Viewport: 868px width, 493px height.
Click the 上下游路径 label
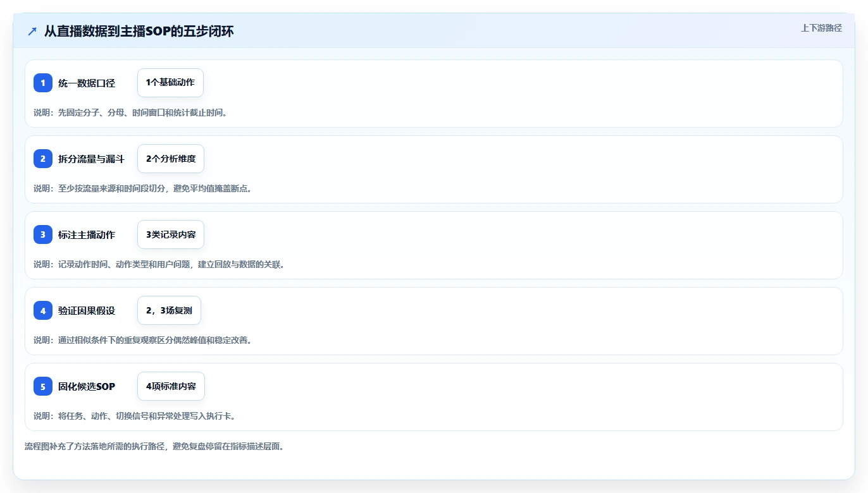coord(821,28)
